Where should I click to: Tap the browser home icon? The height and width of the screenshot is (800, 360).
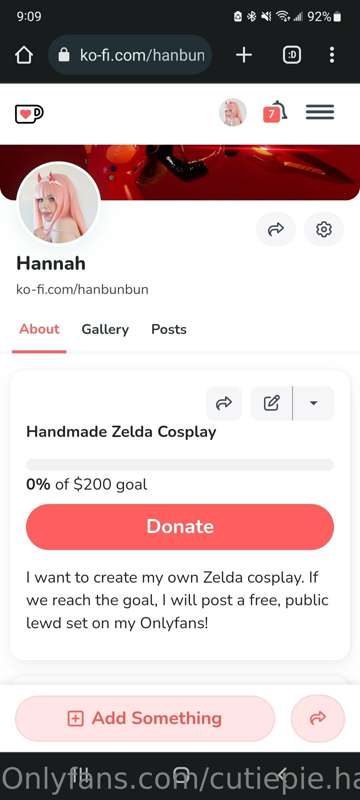pos(24,55)
